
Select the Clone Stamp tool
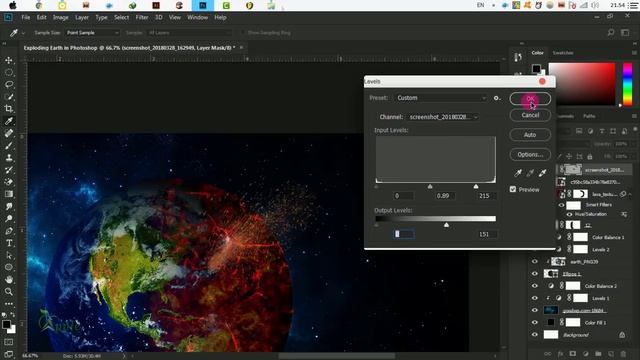click(9, 158)
